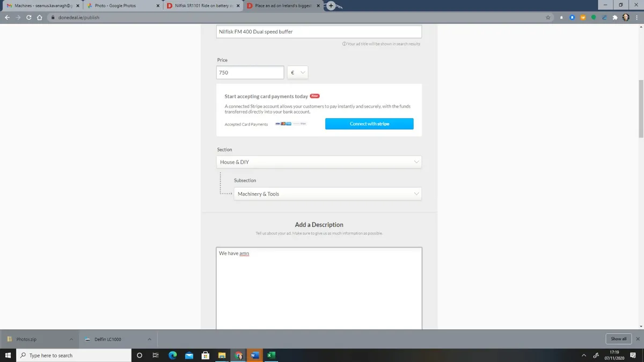Open the Chrome extensions puzzle icon
The image size is (644, 362).
615,17
